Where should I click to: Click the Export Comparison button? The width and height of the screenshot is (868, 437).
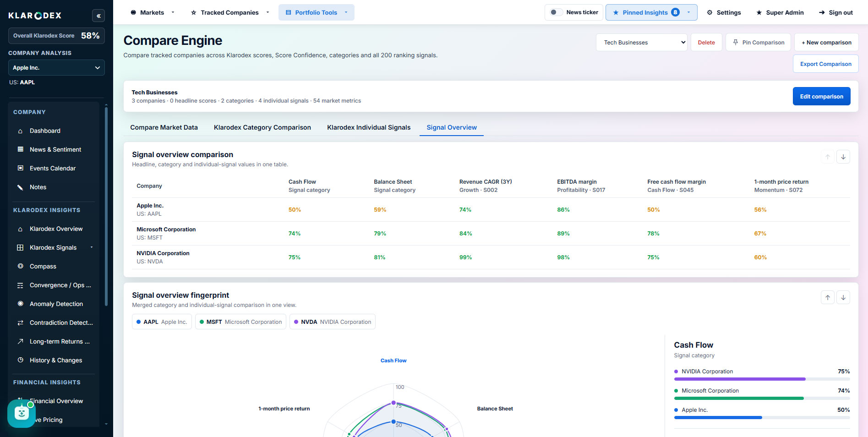(826, 64)
